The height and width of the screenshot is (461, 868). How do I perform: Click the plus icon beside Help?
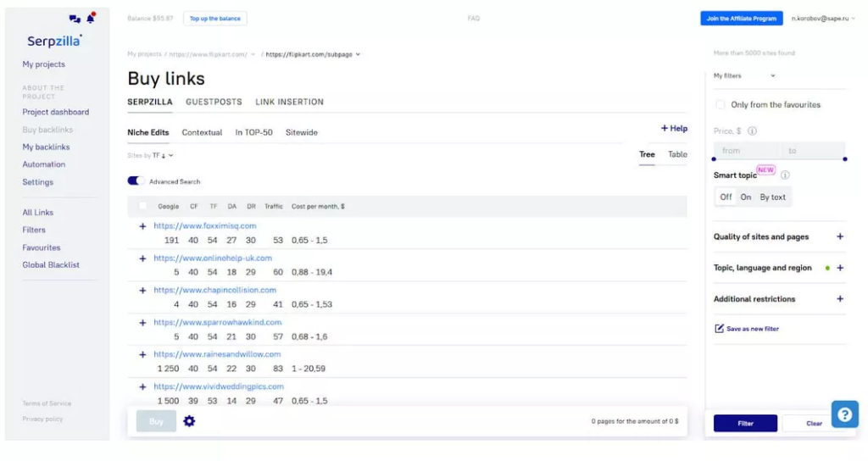point(665,128)
